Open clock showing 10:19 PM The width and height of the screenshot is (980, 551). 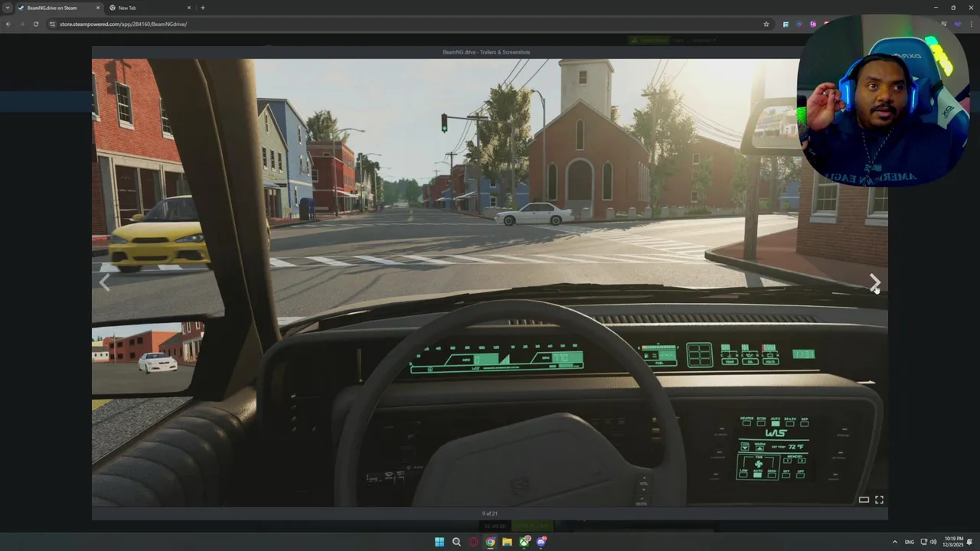point(954,542)
